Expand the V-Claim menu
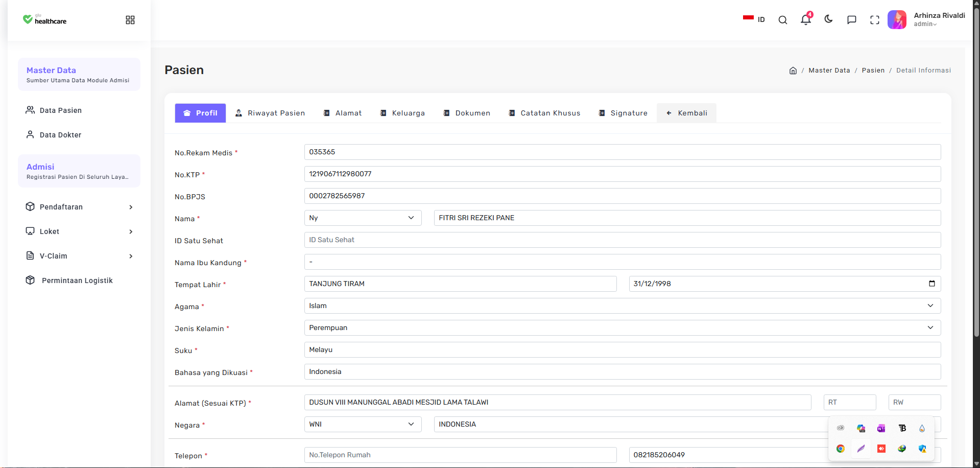This screenshot has width=980, height=468. pos(79,256)
